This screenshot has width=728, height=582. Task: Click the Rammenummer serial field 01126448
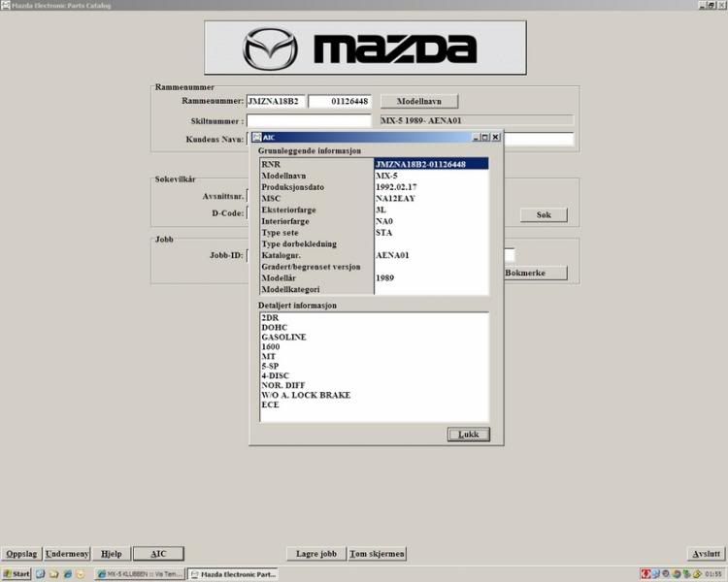pyautogui.click(x=340, y=101)
